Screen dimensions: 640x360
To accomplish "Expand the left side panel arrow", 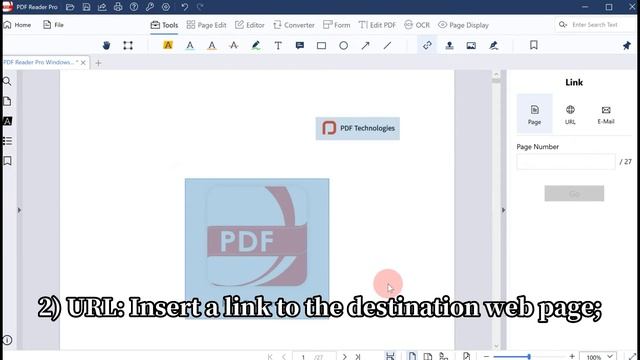I will pos(19,210).
